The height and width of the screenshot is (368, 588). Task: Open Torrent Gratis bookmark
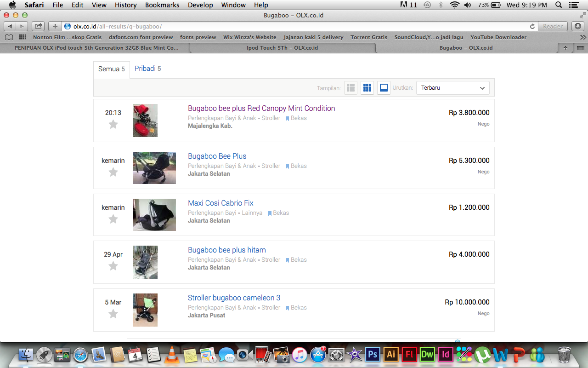click(x=369, y=37)
